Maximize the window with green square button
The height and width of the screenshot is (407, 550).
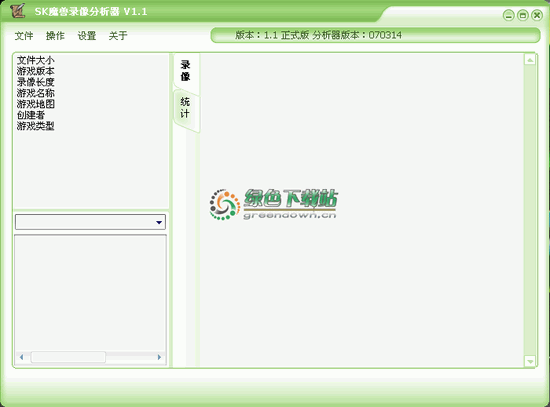coord(523,15)
